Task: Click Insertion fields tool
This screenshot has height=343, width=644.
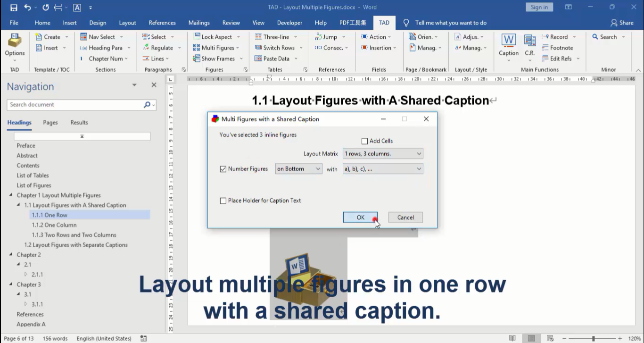Action: 378,48
